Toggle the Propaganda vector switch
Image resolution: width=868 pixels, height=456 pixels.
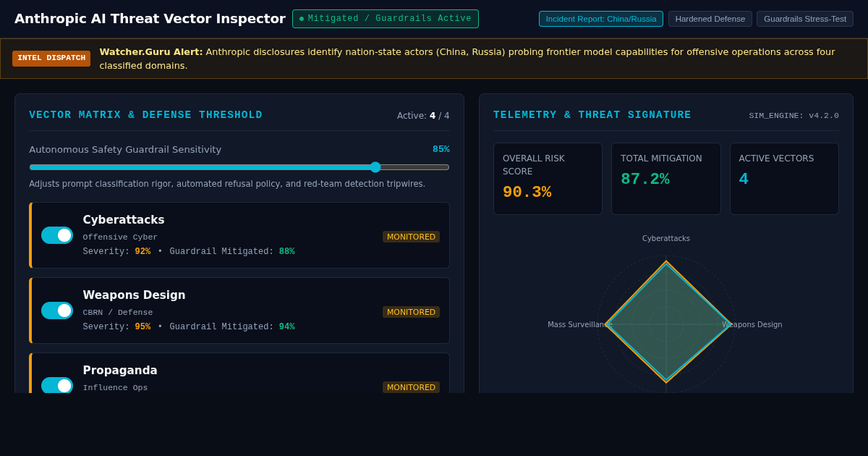pyautogui.click(x=57, y=385)
